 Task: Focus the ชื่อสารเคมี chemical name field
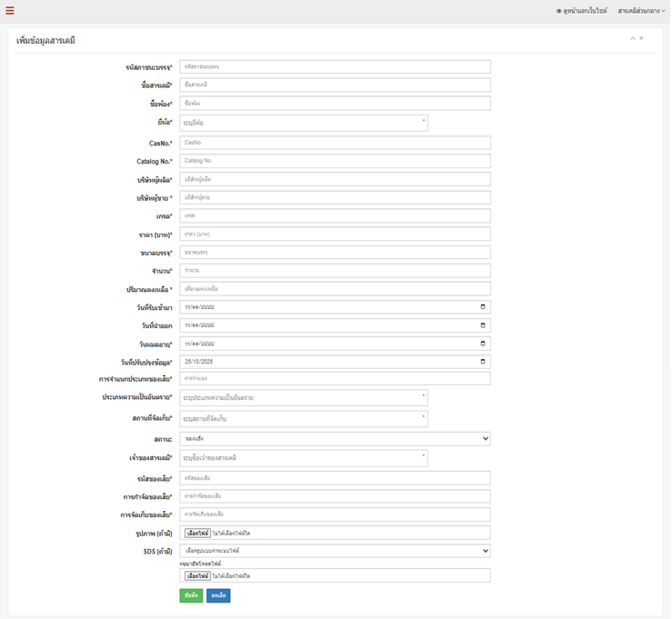[335, 85]
